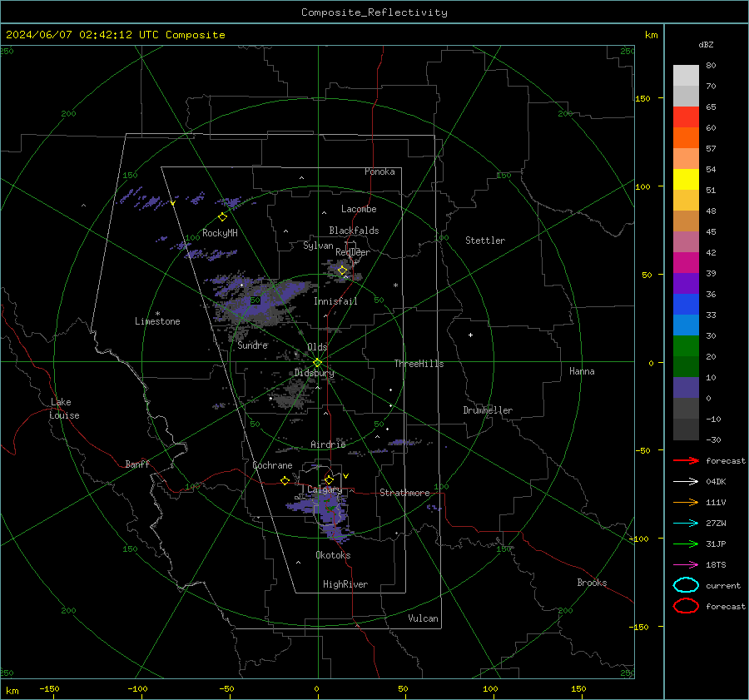Click the Vulcan city label
The image size is (749, 700).
[x=424, y=618]
